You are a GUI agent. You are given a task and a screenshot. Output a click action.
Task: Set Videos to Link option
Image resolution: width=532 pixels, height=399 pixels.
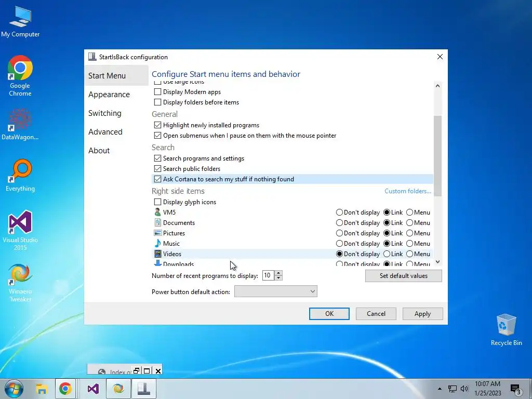coord(387,254)
